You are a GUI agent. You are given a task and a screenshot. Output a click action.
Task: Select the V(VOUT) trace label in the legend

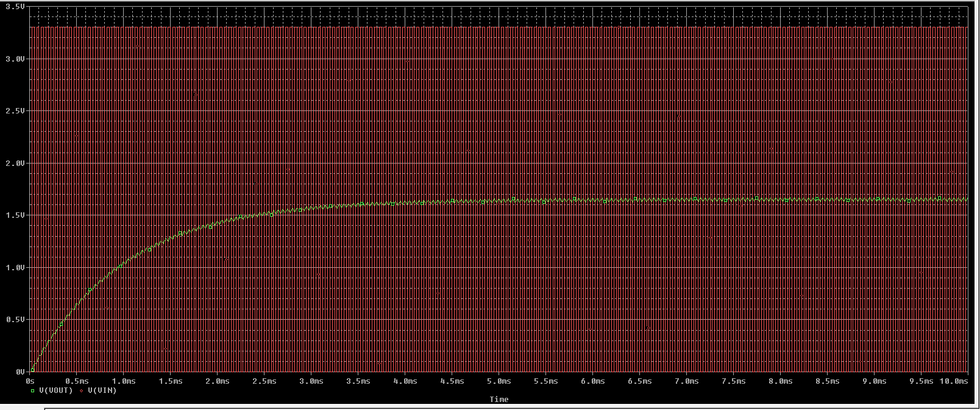coord(56,390)
